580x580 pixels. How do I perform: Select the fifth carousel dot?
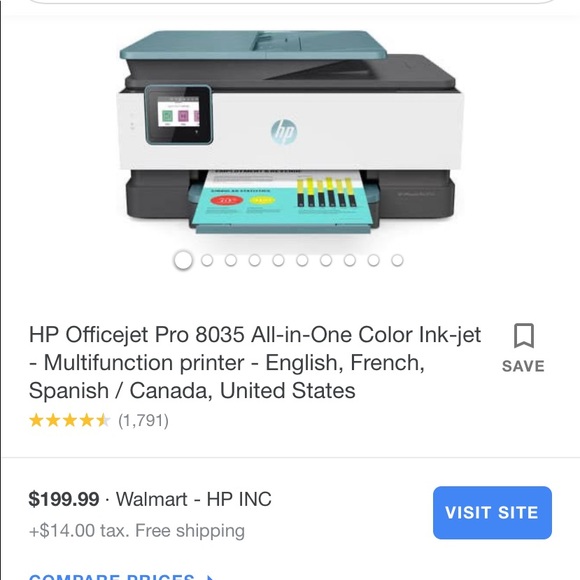pyautogui.click(x=278, y=260)
